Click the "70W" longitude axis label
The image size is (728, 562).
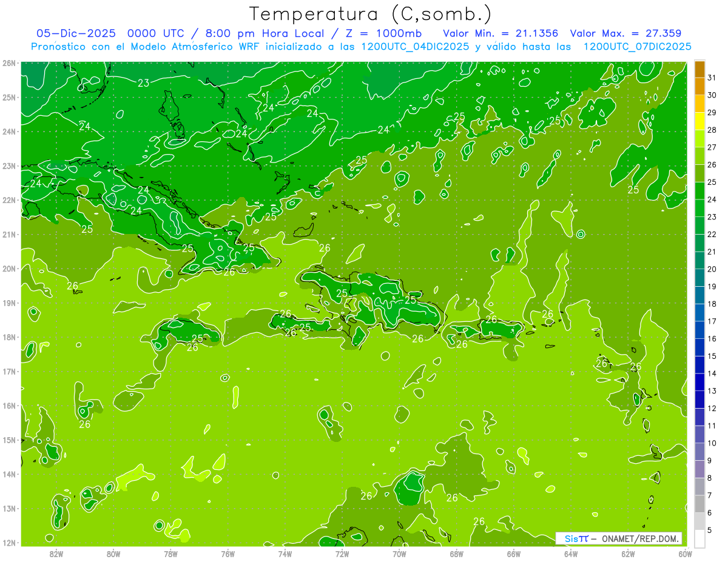(399, 554)
